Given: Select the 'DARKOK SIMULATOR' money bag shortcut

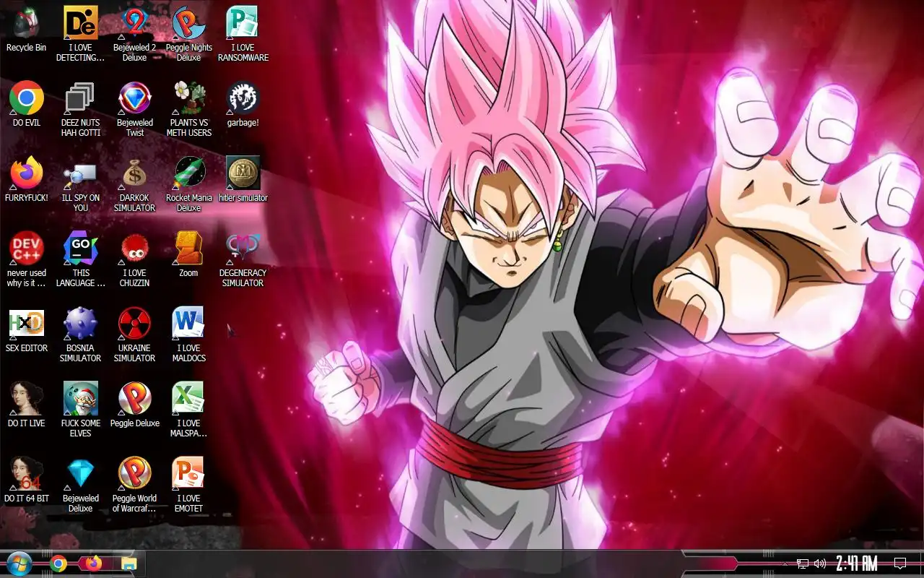Looking at the screenshot, I should click(x=134, y=184).
